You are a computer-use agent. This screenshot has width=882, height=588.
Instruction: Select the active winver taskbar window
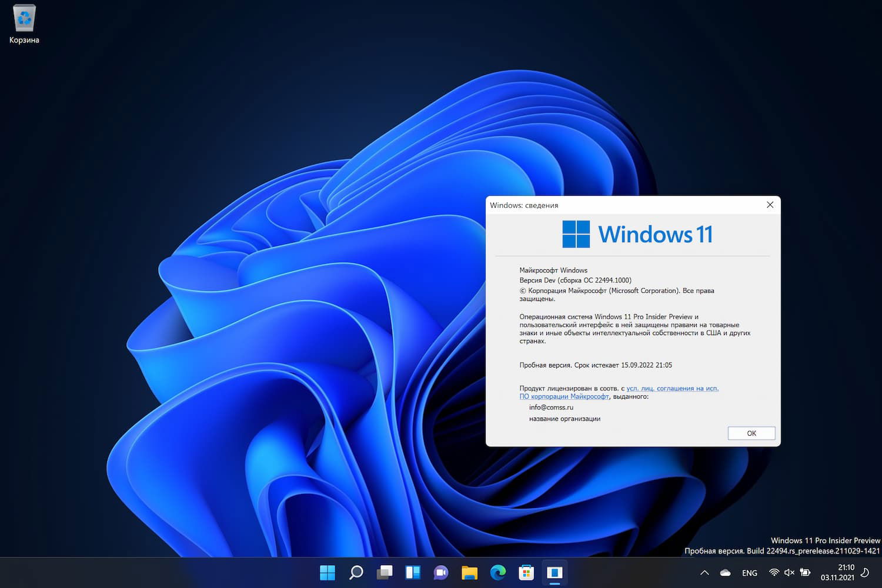(x=554, y=572)
